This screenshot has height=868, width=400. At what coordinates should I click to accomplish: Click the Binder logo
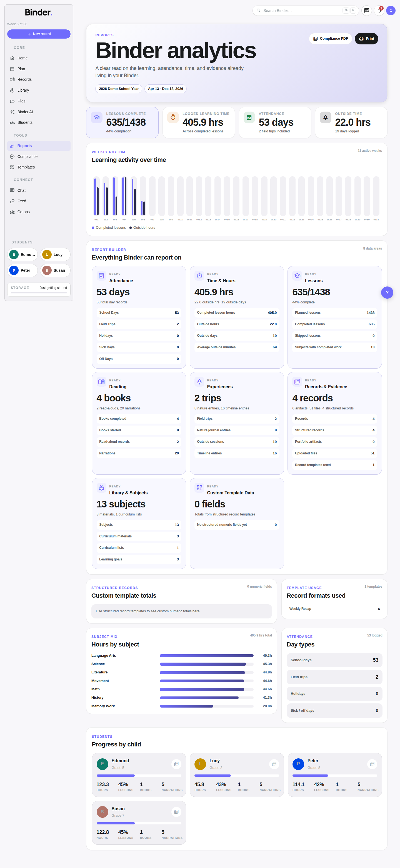coord(39,13)
